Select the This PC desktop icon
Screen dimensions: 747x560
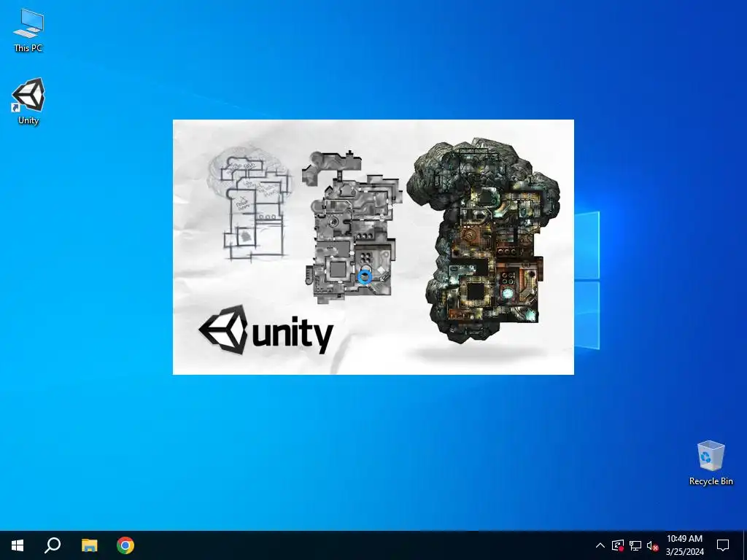(28, 30)
